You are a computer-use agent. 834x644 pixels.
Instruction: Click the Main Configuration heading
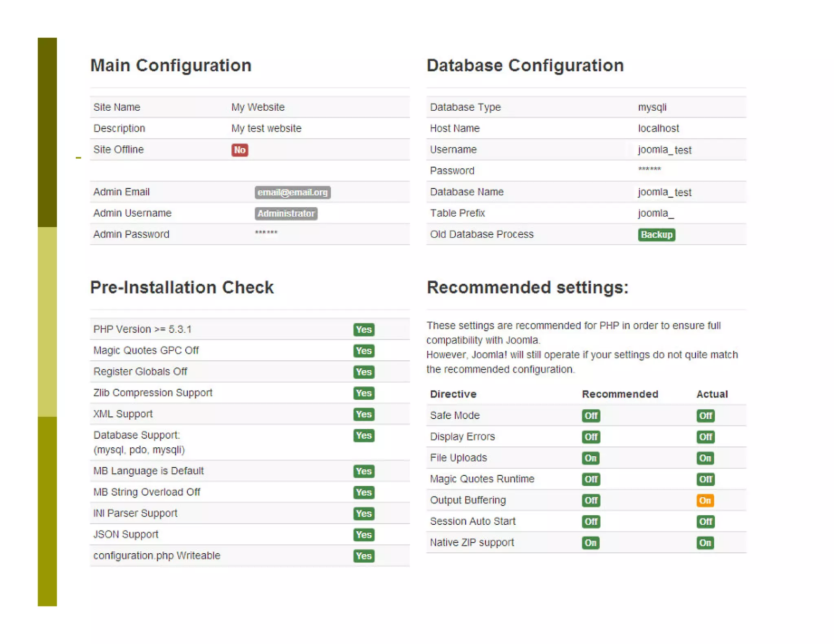[171, 66]
